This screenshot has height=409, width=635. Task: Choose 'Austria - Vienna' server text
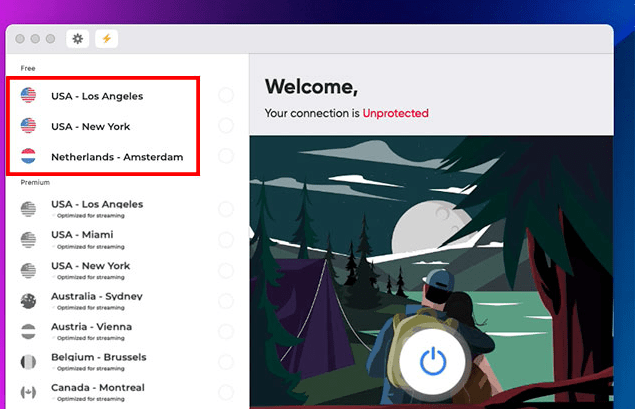coord(92,327)
